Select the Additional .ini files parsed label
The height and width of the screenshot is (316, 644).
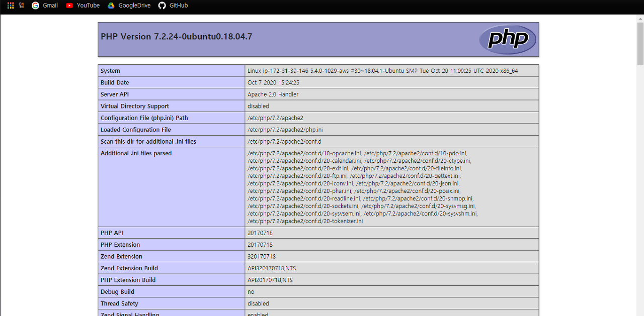click(136, 153)
